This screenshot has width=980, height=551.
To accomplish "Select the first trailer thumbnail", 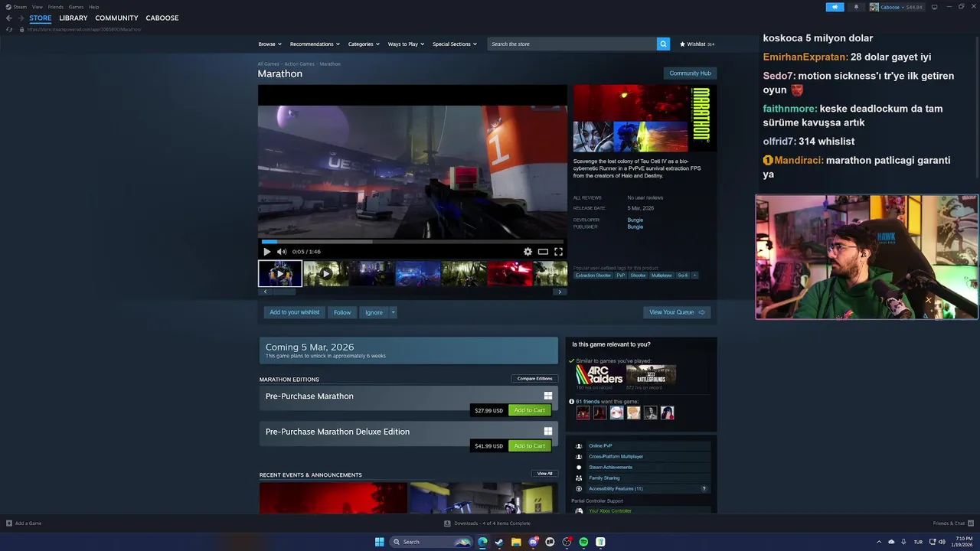I will (280, 273).
